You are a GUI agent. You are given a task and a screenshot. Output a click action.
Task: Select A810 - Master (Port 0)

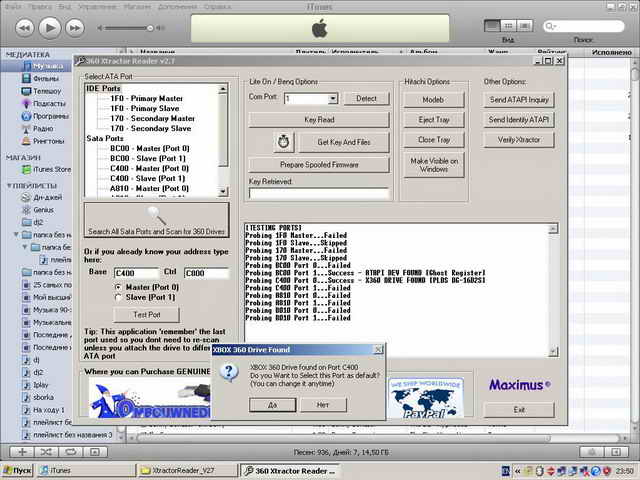[x=149, y=188]
